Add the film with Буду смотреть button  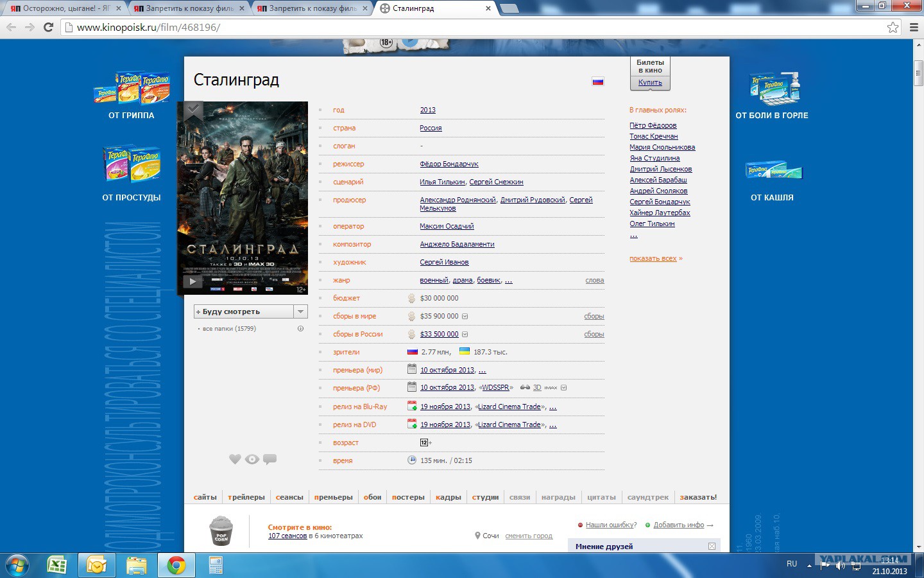244,311
